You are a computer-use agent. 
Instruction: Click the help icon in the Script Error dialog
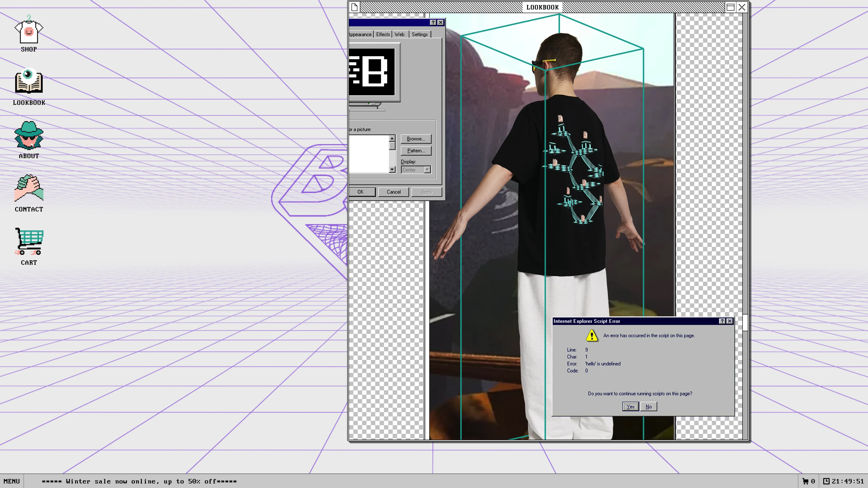coord(722,321)
